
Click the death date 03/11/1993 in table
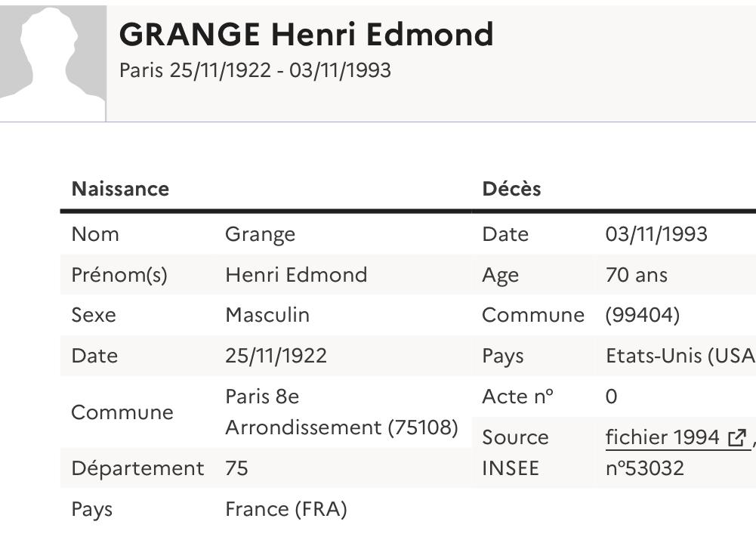[x=656, y=234]
